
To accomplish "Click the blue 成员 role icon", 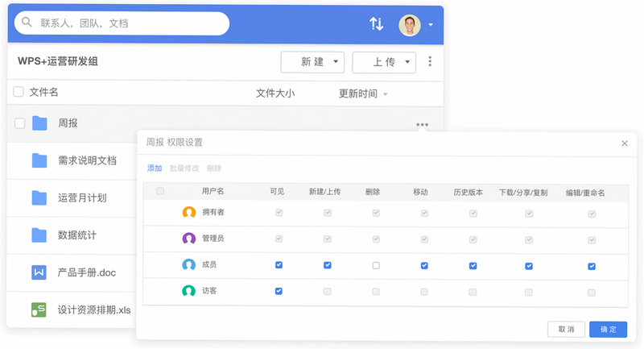I will click(189, 264).
